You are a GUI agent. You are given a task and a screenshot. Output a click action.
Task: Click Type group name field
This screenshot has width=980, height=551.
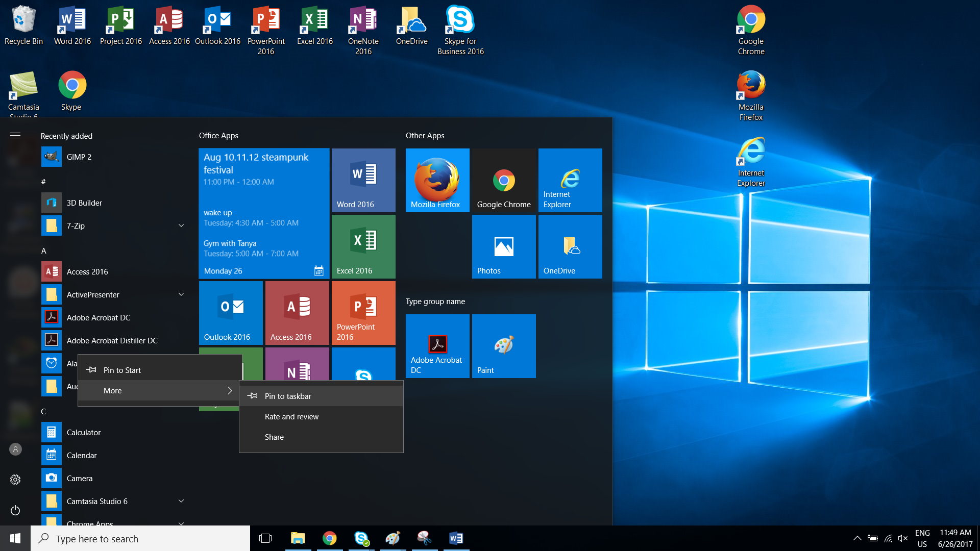coord(435,301)
